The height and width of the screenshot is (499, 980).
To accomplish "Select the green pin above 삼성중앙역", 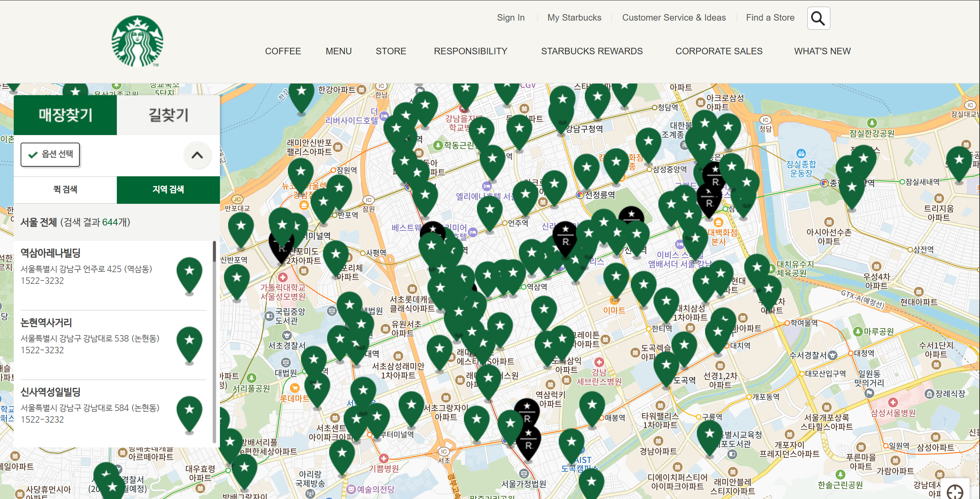I will [x=648, y=146].
